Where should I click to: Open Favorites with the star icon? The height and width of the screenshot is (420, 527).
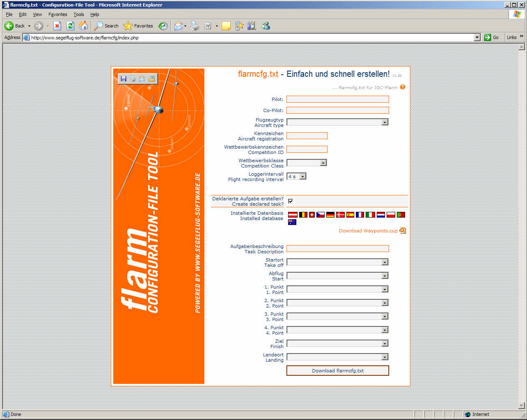138,26
